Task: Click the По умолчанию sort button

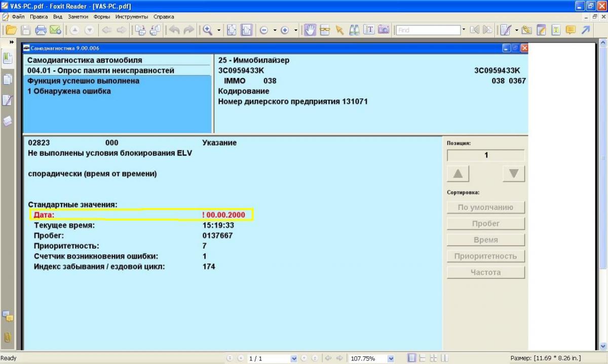Action: 486,208
